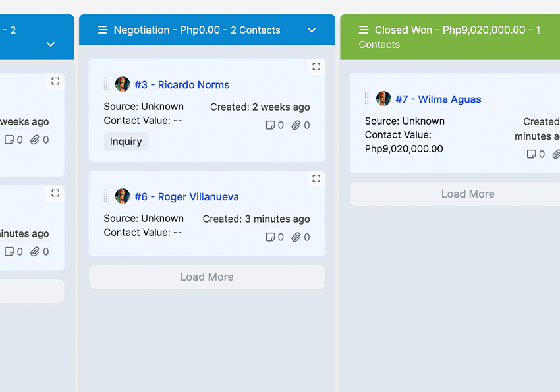Image resolution: width=560 pixels, height=392 pixels.
Task: Expand the Negotiation column chevron dropdown
Action: tap(312, 30)
